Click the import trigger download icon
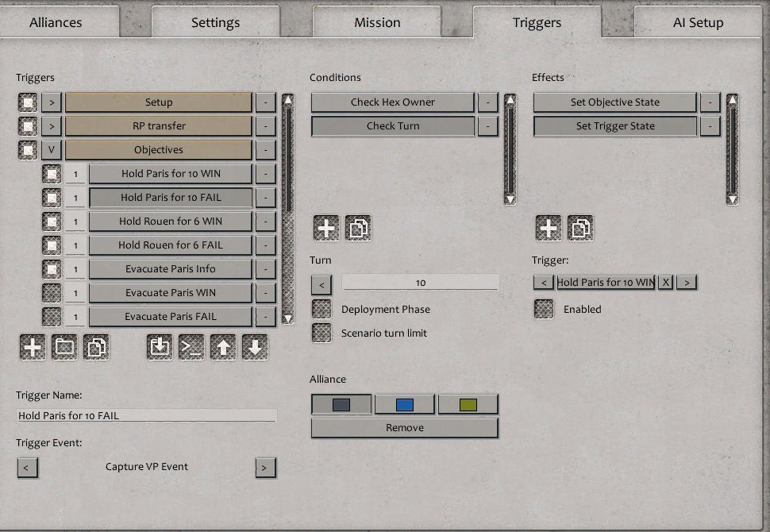The width and height of the screenshot is (770, 532). click(x=160, y=347)
